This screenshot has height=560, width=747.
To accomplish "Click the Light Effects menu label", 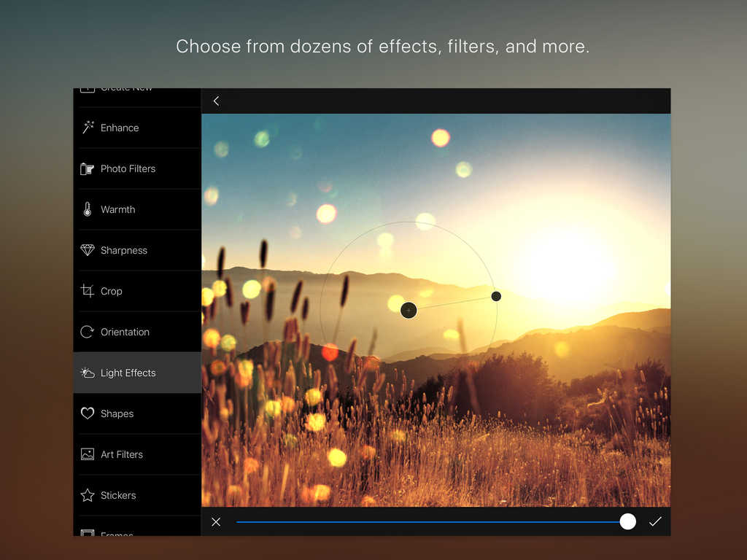I will (x=128, y=373).
